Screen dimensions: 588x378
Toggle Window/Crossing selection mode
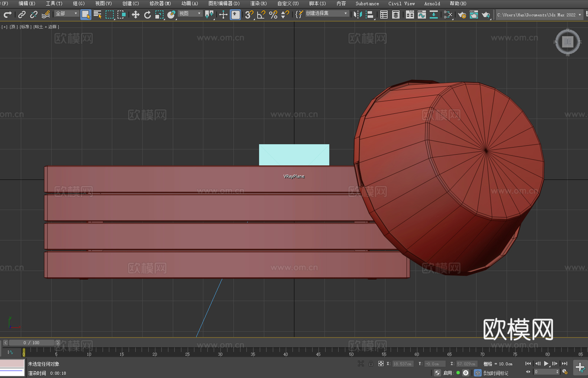click(x=122, y=14)
